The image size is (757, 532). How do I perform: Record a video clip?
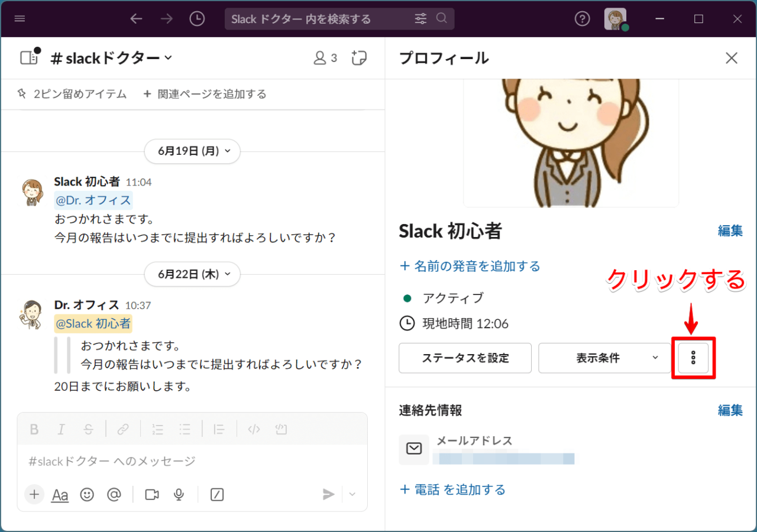tap(152, 494)
